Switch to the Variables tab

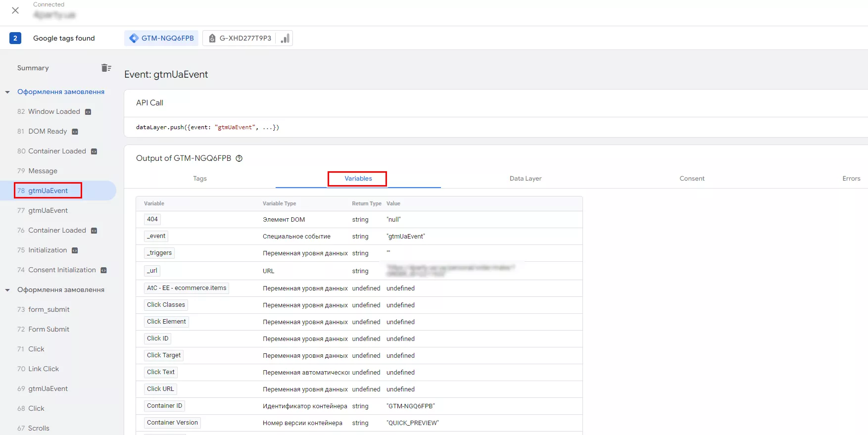[358, 179]
